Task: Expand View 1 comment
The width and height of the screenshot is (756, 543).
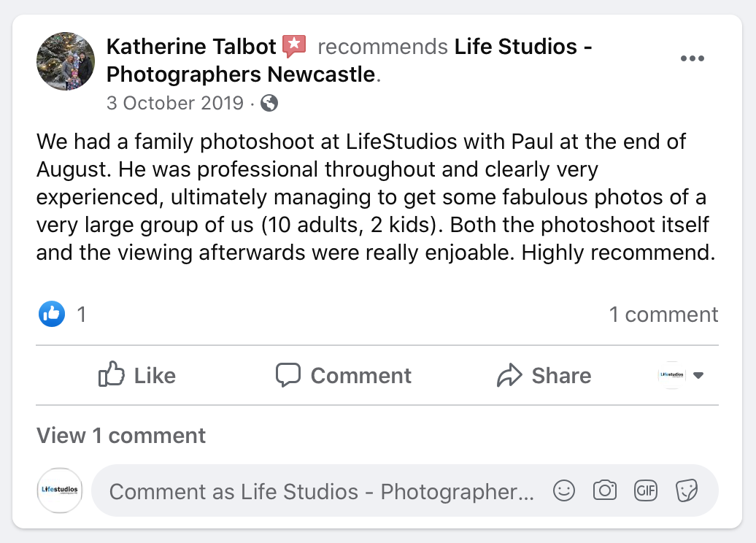Action: coord(121,436)
